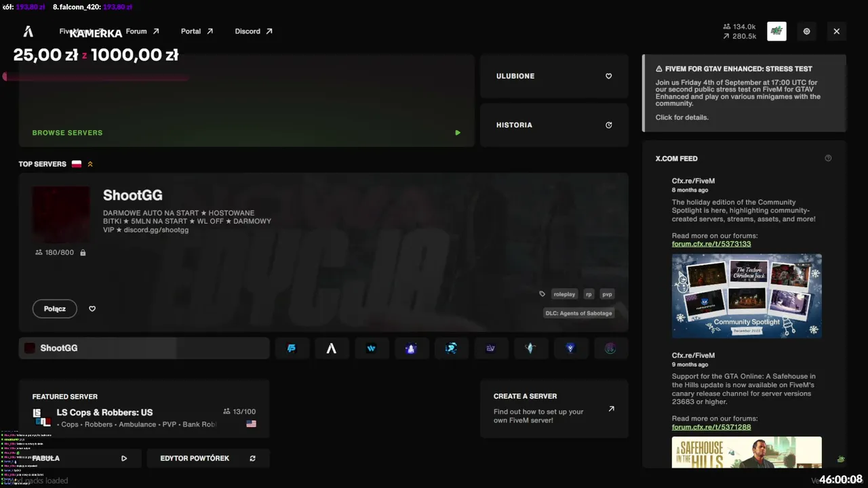This screenshot has width=868, height=488.
Task: Click the pvp tag
Action: (x=607, y=294)
